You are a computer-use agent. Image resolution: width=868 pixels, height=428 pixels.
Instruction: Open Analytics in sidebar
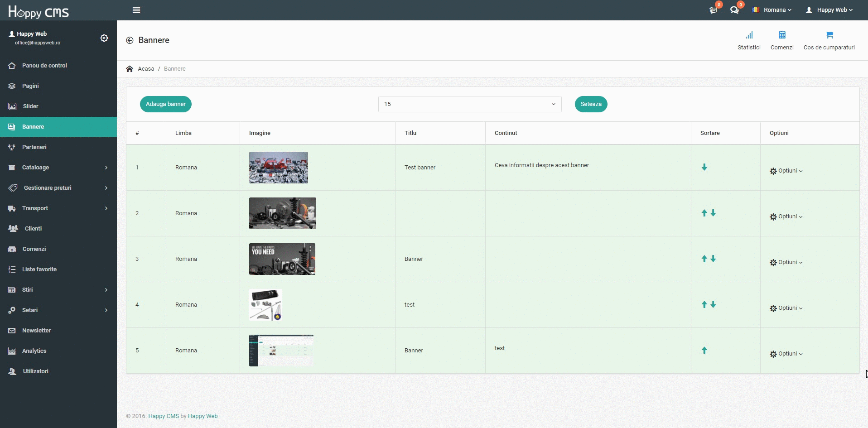click(x=58, y=351)
